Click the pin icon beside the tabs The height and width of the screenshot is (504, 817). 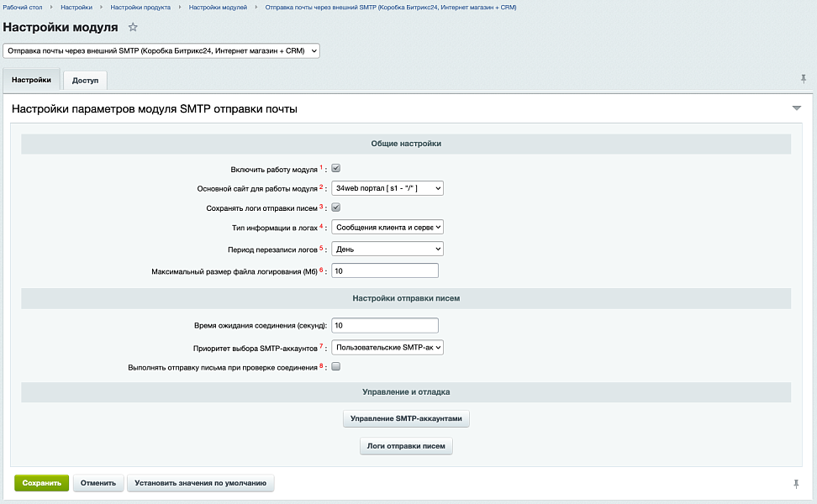click(x=804, y=79)
